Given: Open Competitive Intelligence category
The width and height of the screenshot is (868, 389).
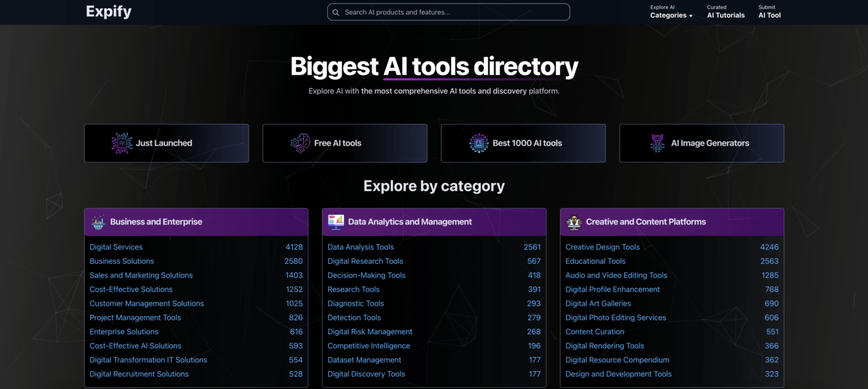Looking at the screenshot, I should 369,346.
